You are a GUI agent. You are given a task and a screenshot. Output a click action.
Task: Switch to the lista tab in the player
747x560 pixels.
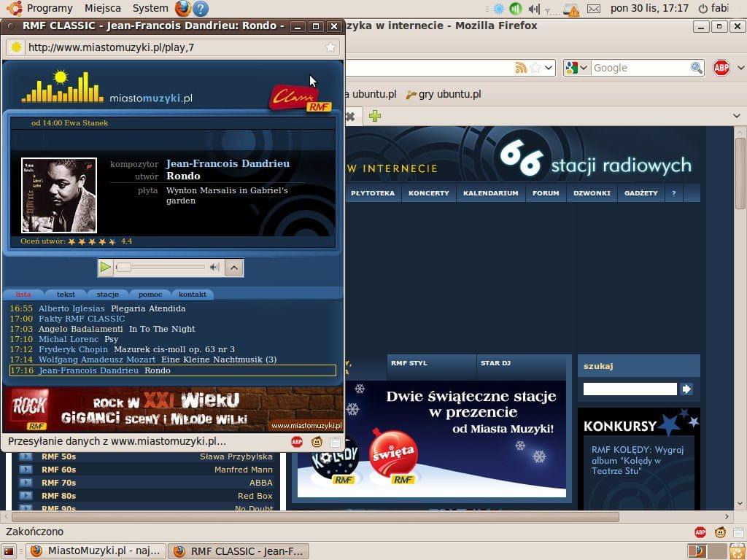coord(23,295)
